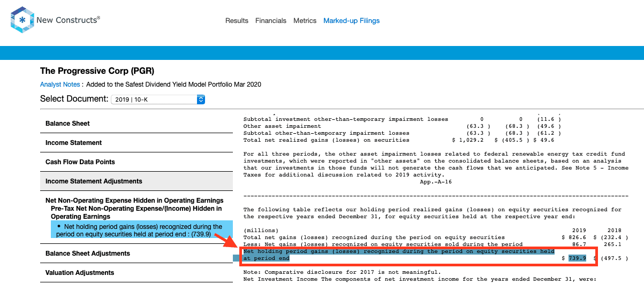Collapse the Income Statement Adjustments section

[137, 181]
